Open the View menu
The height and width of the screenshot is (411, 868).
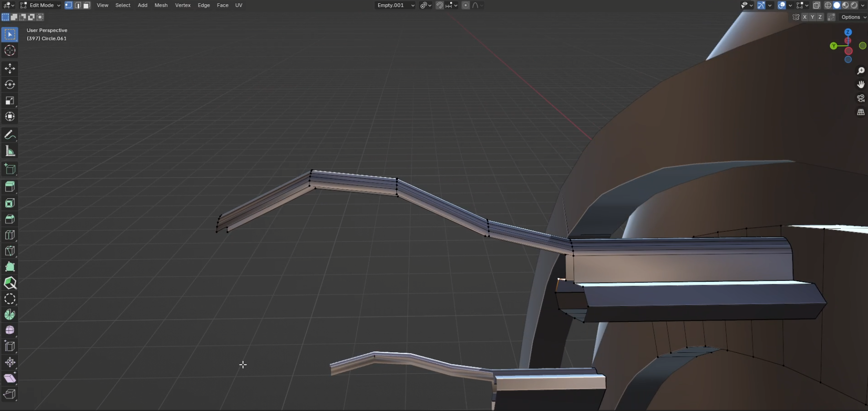click(x=102, y=5)
